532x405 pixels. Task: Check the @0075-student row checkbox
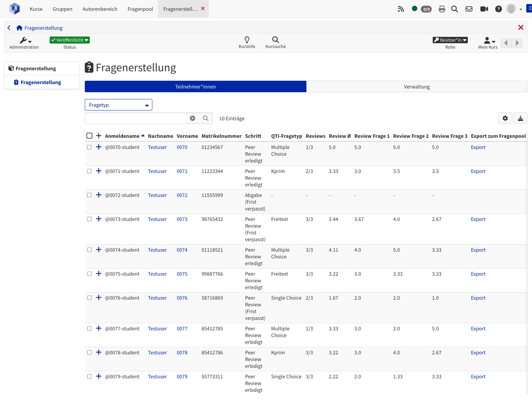(90, 274)
